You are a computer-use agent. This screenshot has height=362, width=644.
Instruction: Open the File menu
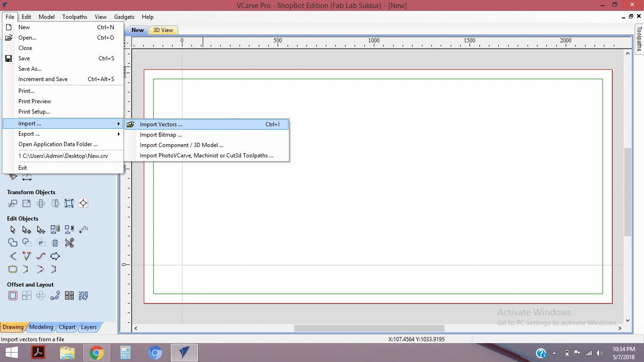pos(10,17)
